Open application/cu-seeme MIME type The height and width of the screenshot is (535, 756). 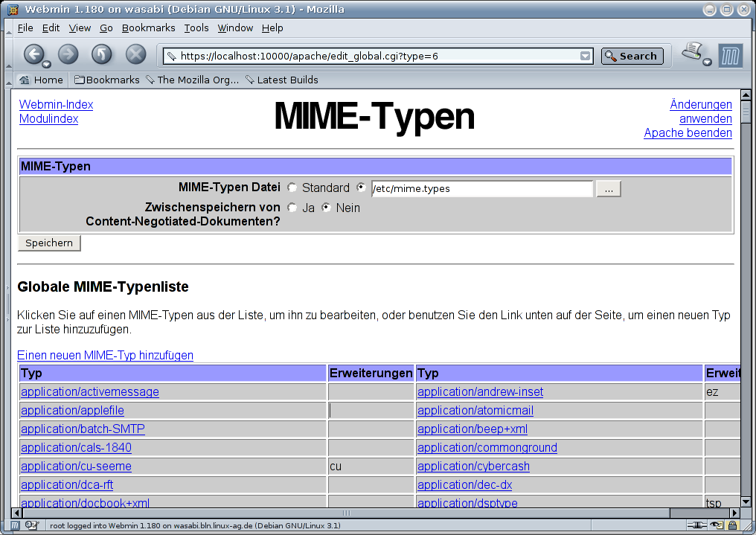[x=76, y=467]
